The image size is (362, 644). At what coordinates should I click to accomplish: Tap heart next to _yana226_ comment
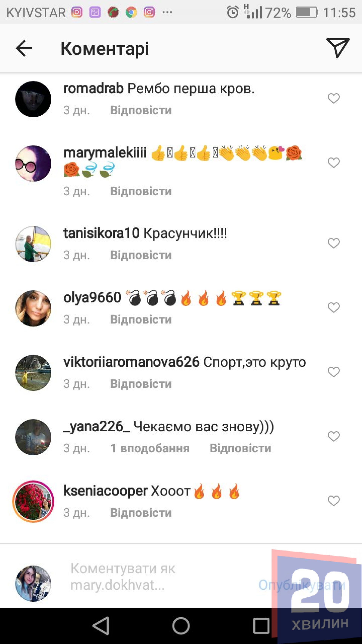coord(334,436)
